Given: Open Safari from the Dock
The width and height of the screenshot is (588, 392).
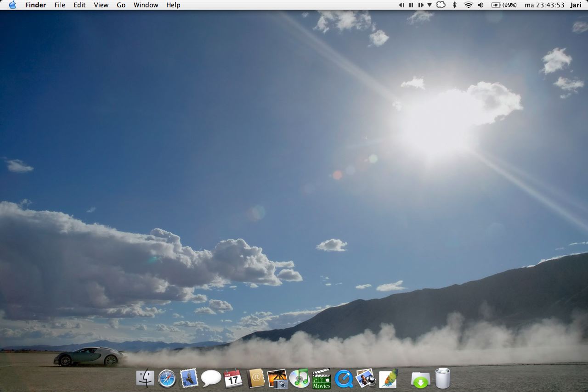Looking at the screenshot, I should pos(167,378).
